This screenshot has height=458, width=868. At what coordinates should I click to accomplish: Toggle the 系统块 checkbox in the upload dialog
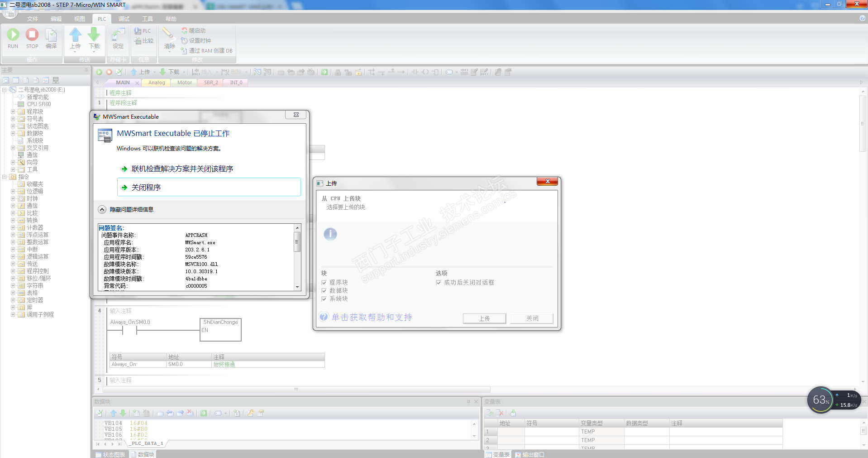(x=324, y=299)
